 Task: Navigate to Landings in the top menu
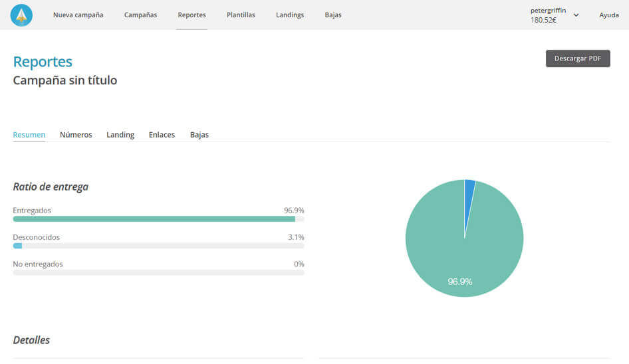point(290,15)
